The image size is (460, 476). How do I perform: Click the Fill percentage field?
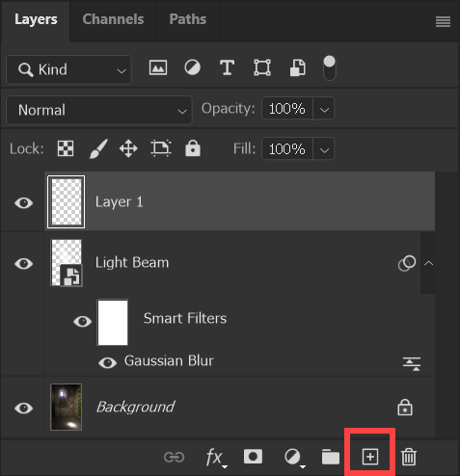pyautogui.click(x=287, y=148)
